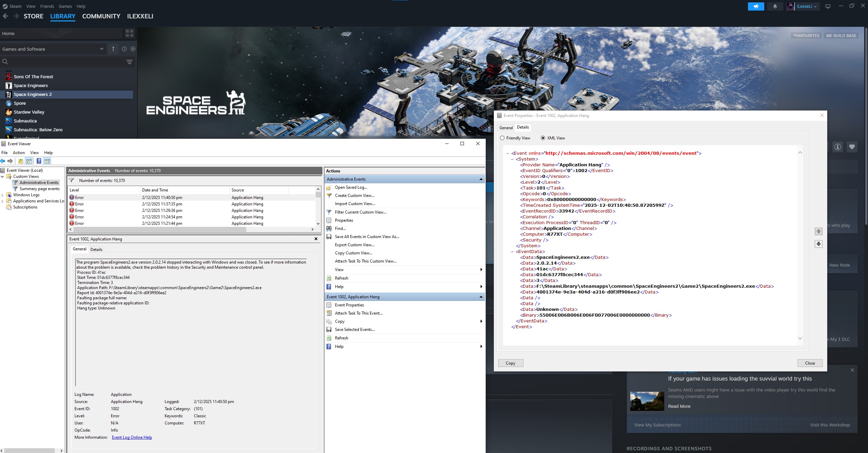The image size is (868, 453).
Task: Open Steam notifications bell
Action: 775,6
